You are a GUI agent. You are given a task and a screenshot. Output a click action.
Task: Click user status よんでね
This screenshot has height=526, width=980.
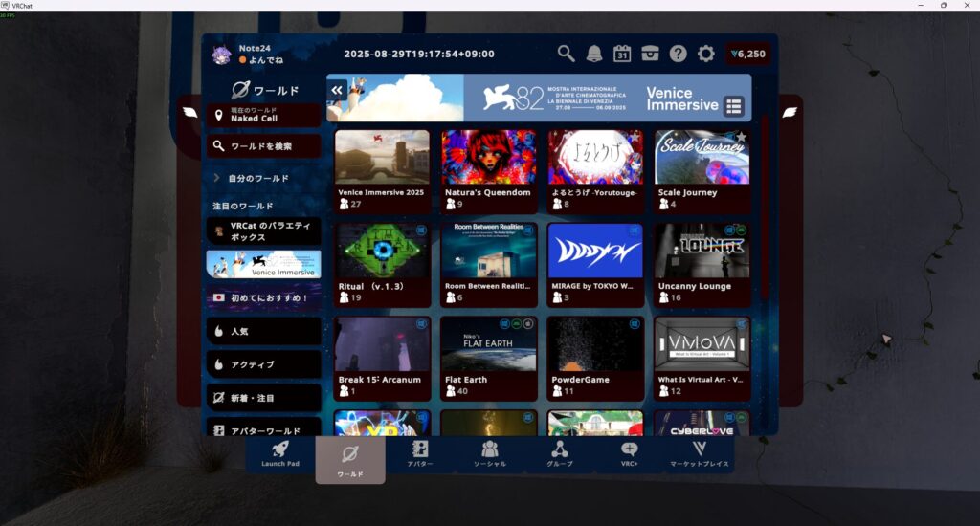click(261, 60)
